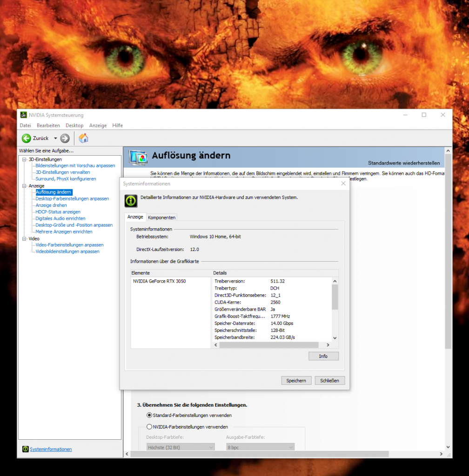Click the Systeminformationen icon at bottom left
The height and width of the screenshot is (476, 469).
[x=26, y=449]
